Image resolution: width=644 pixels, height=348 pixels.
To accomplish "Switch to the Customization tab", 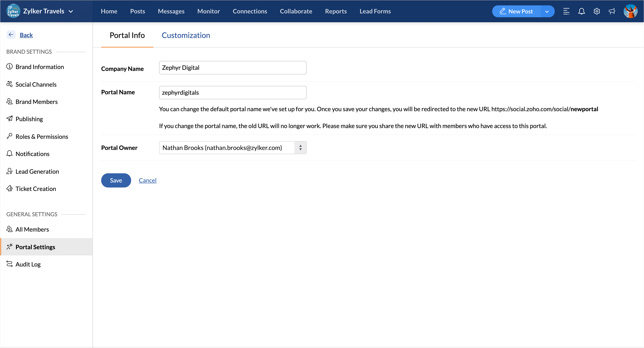I will [186, 35].
